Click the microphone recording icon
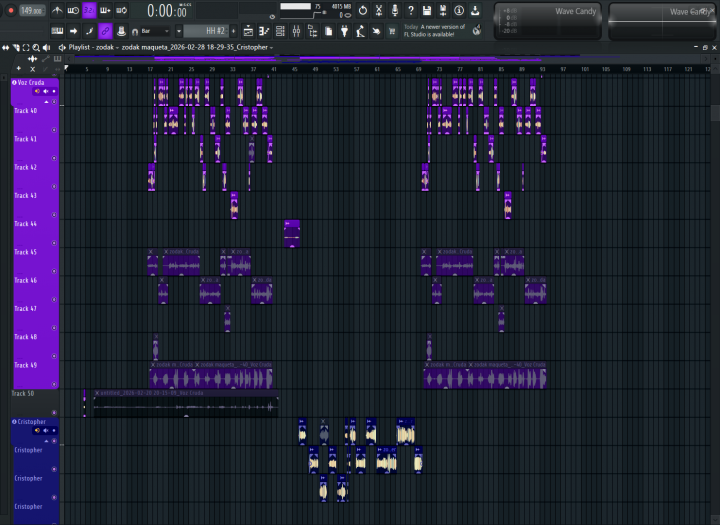The height and width of the screenshot is (525, 720). tap(394, 10)
